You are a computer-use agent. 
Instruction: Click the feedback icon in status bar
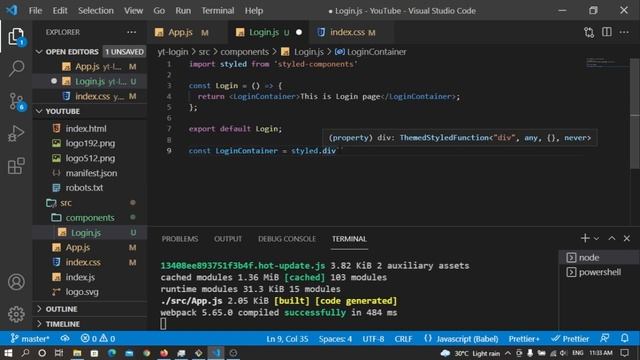pyautogui.click(x=605, y=338)
